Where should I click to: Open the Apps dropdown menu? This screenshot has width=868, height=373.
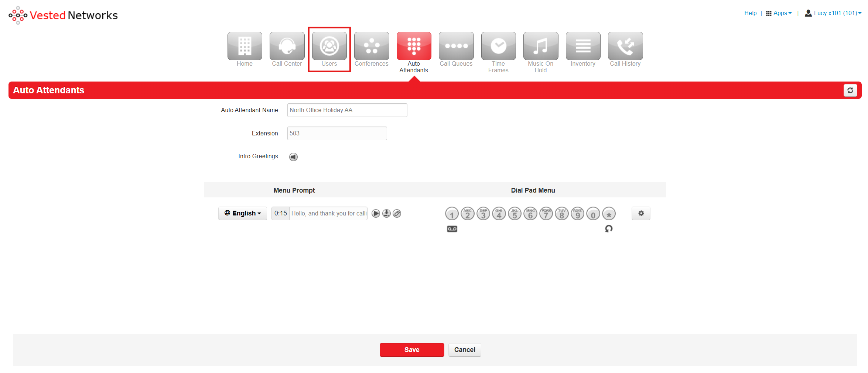779,13
